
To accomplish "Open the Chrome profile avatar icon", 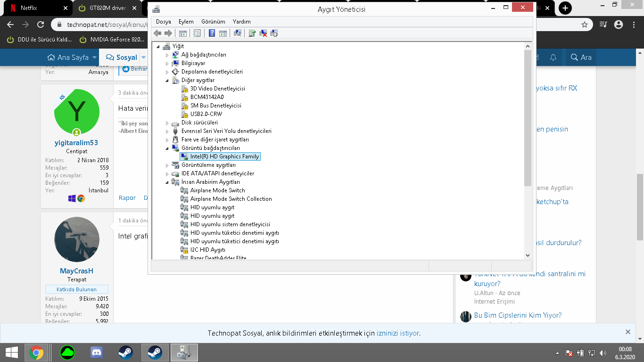I will [x=619, y=25].
